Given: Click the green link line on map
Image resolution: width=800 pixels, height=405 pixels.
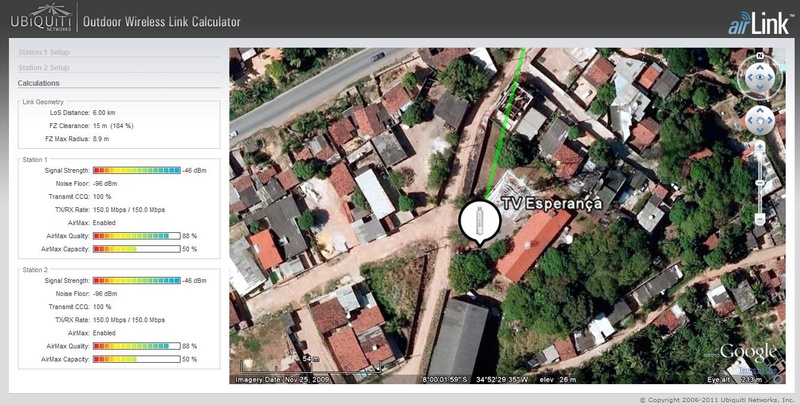Looking at the screenshot, I should point(505,125).
